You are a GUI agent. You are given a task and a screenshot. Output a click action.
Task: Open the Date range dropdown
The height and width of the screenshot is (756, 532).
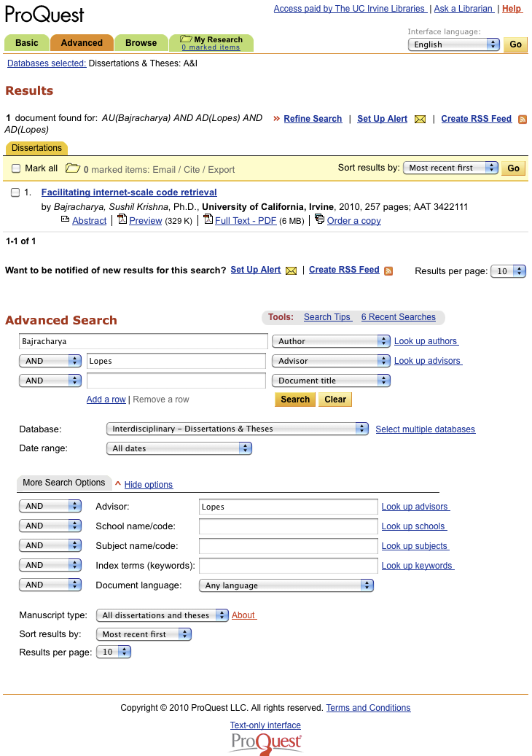pos(179,448)
